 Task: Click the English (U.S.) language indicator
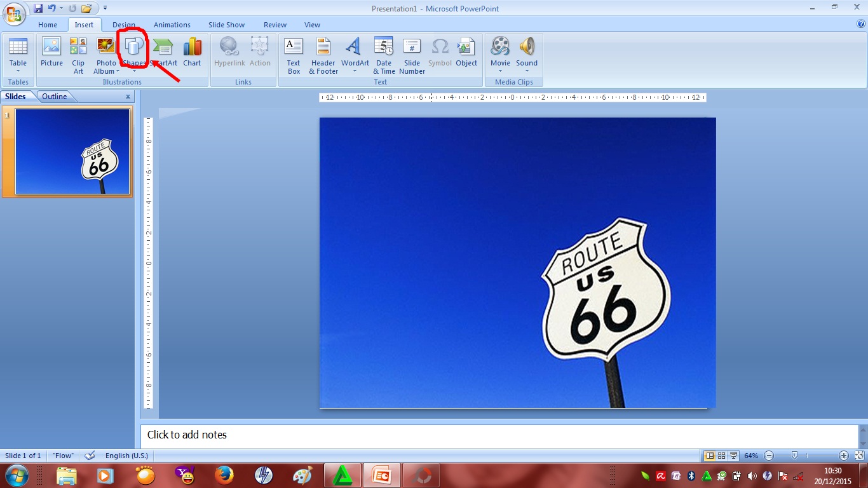126,456
